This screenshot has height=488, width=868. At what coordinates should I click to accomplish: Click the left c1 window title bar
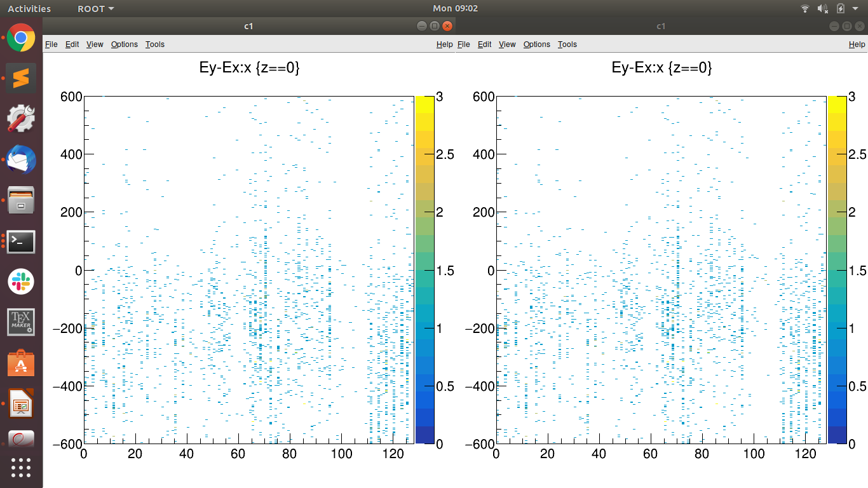[249, 26]
